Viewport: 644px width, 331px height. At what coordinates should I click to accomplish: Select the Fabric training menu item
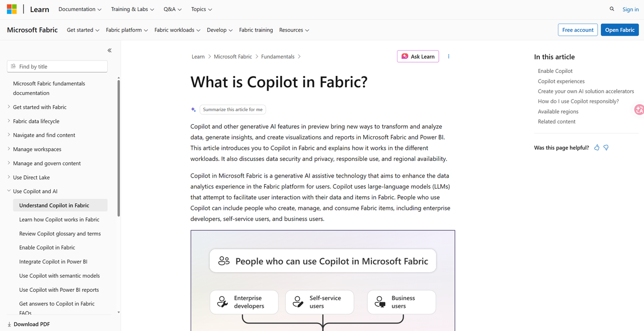coord(256,30)
